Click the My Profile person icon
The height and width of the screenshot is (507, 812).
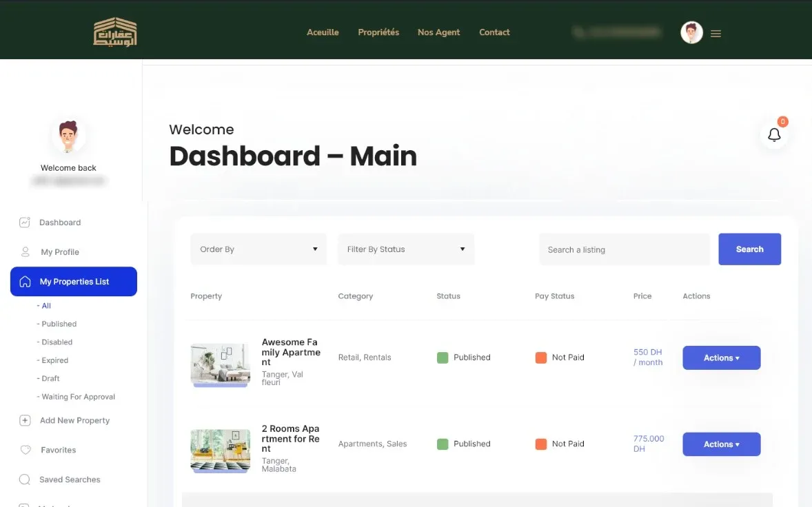click(x=25, y=252)
